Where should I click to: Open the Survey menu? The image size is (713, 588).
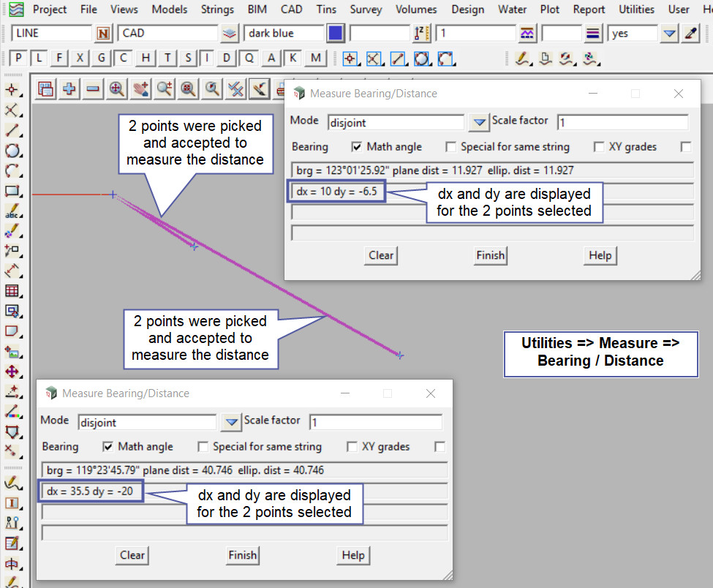click(366, 10)
